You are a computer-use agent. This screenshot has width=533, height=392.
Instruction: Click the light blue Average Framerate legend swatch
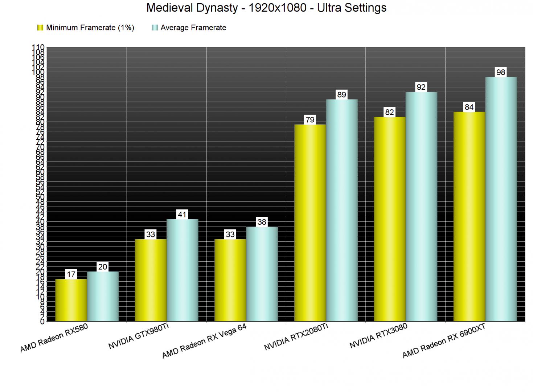click(155, 28)
